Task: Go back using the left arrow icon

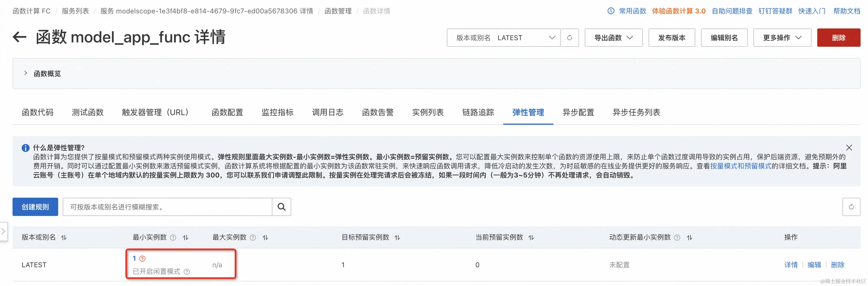Action: pyautogui.click(x=20, y=37)
